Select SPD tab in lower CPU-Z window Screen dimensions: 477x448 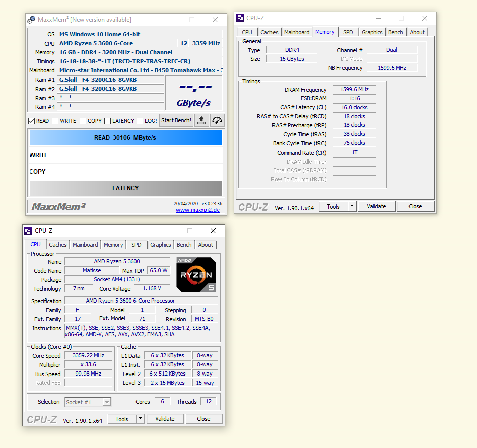click(x=137, y=245)
